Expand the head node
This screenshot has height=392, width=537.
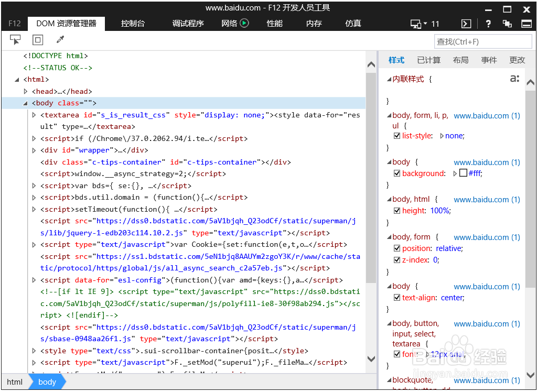[26, 91]
